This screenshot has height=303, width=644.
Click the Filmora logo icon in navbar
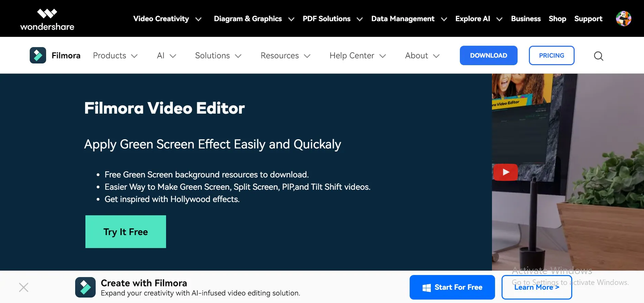pos(38,55)
